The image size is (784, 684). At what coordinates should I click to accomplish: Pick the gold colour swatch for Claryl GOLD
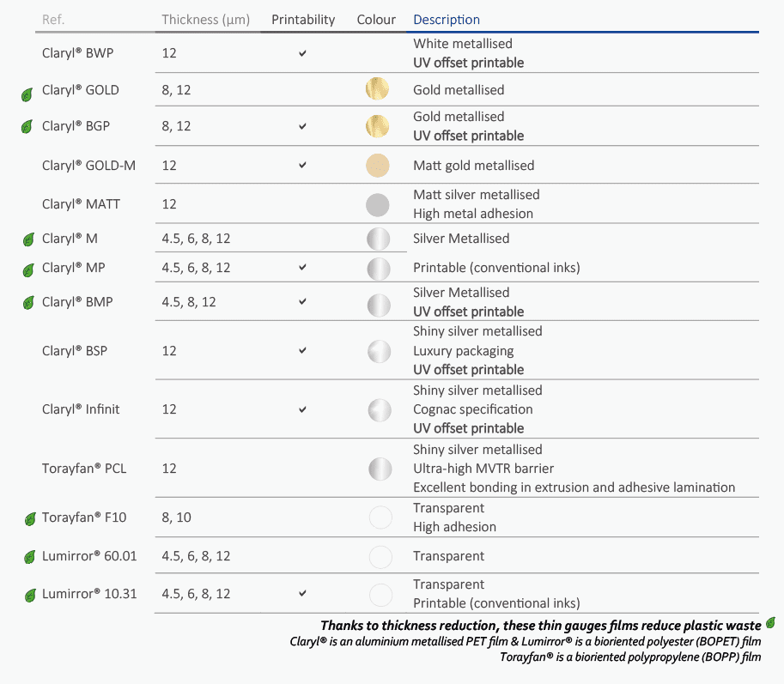click(377, 89)
